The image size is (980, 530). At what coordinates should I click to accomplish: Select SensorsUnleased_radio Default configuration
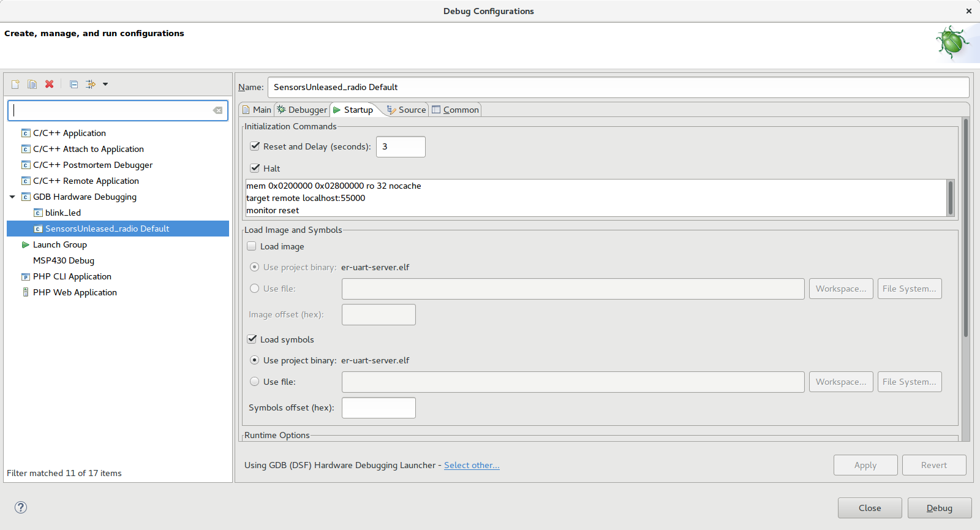(118, 229)
